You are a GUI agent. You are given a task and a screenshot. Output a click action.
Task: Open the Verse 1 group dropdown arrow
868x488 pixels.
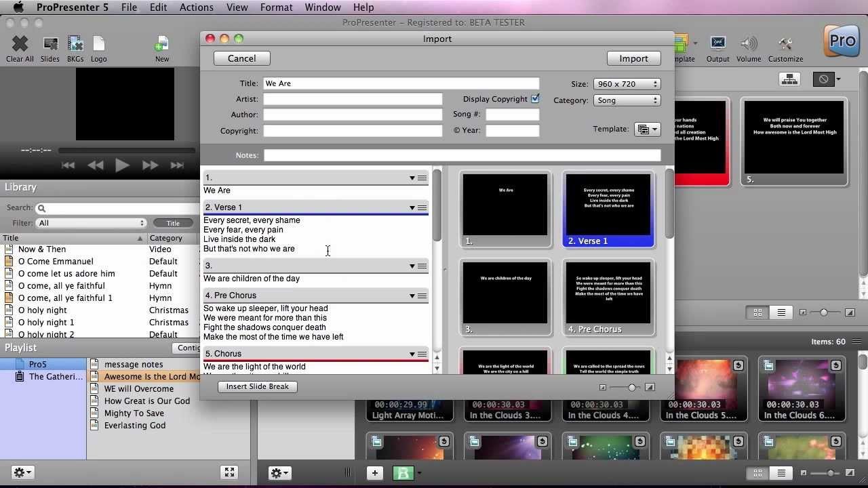[x=412, y=207]
